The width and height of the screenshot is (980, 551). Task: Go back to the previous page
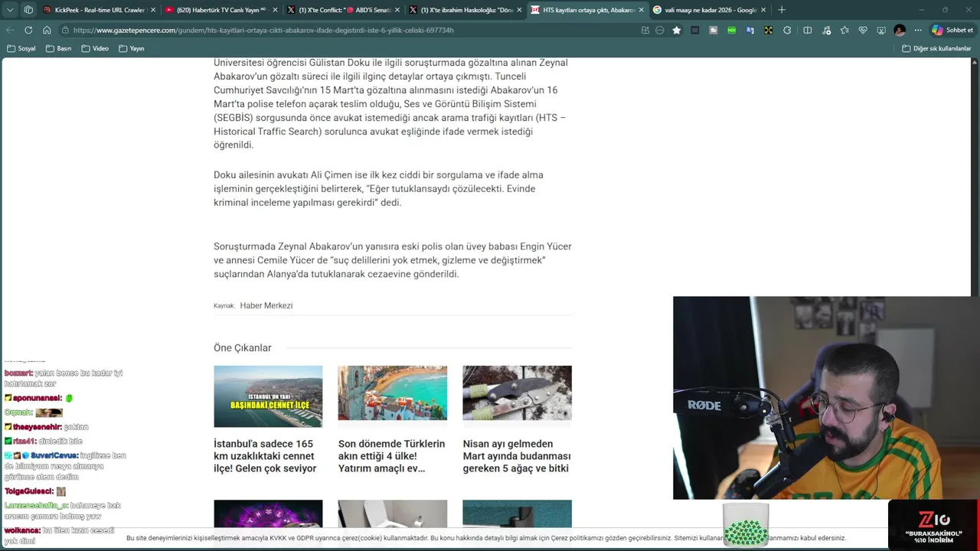click(10, 30)
